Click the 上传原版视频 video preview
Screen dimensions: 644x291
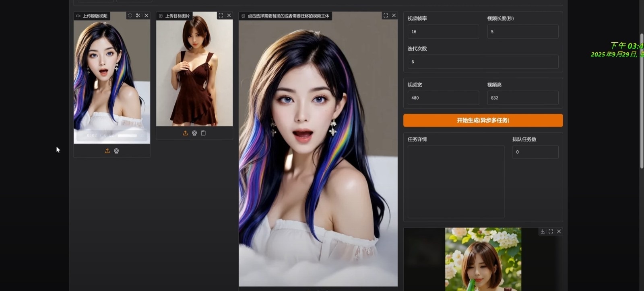112,78
